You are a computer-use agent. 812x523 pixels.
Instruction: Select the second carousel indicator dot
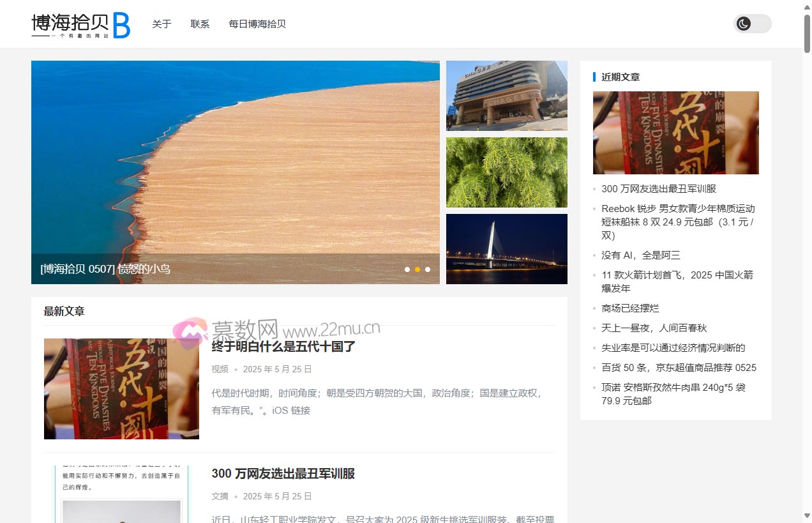pos(417,269)
